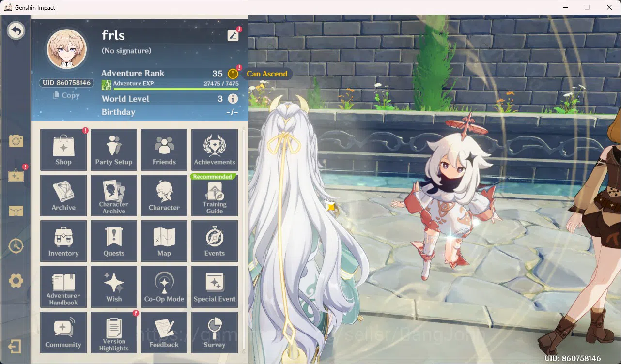The width and height of the screenshot is (621, 364).
Task: Open the sidebar clock icon
Action: tap(16, 246)
